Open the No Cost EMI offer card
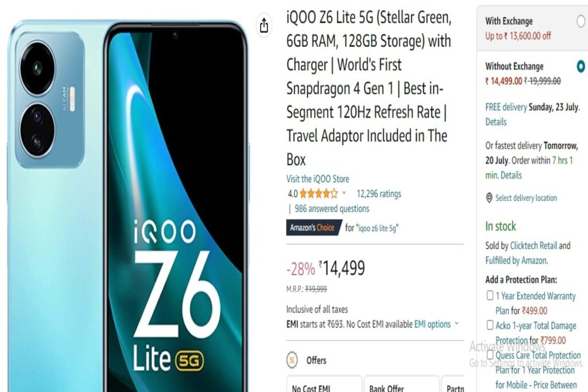Screen dimensions: 588x392 point(324,384)
